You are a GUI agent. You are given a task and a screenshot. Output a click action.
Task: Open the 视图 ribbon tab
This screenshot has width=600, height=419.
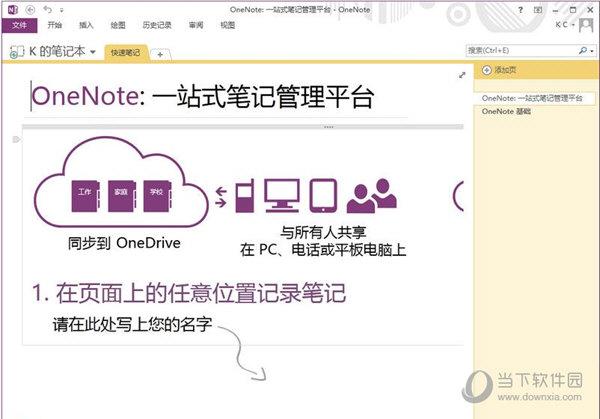point(228,25)
